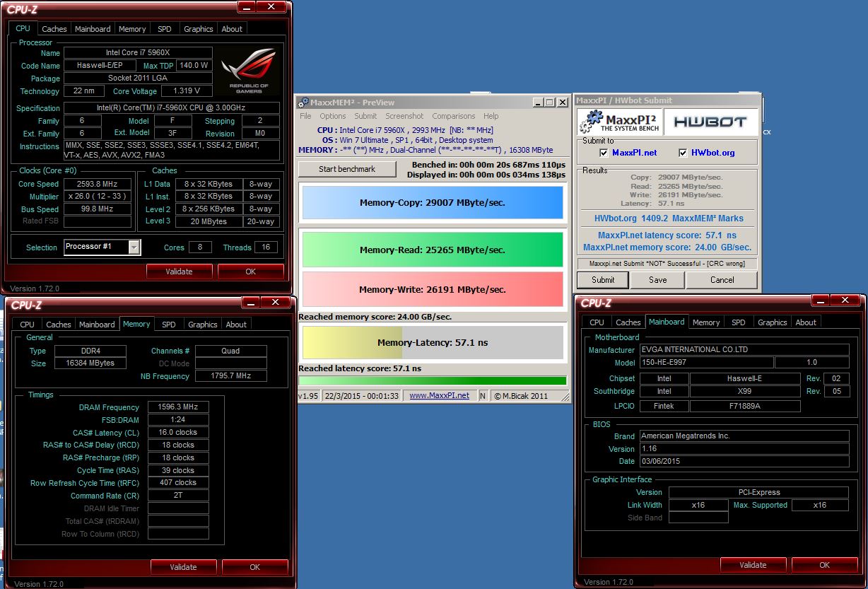Click the Core Voltage 1.319 V value

pos(187,91)
